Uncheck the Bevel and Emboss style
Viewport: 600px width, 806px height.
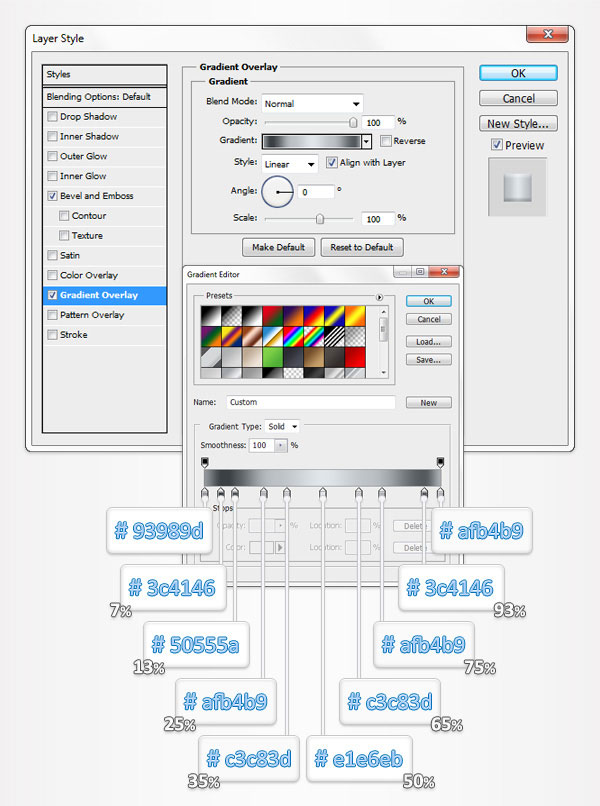point(52,196)
